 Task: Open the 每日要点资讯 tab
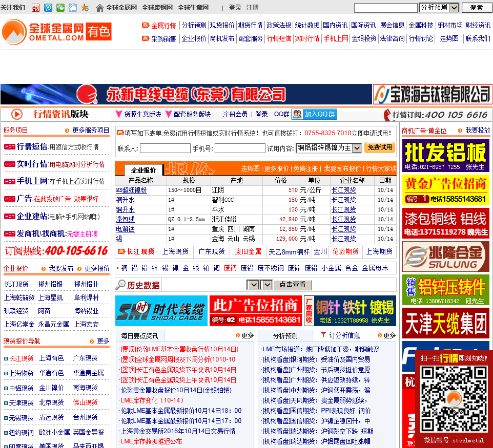pyautogui.click(x=139, y=336)
